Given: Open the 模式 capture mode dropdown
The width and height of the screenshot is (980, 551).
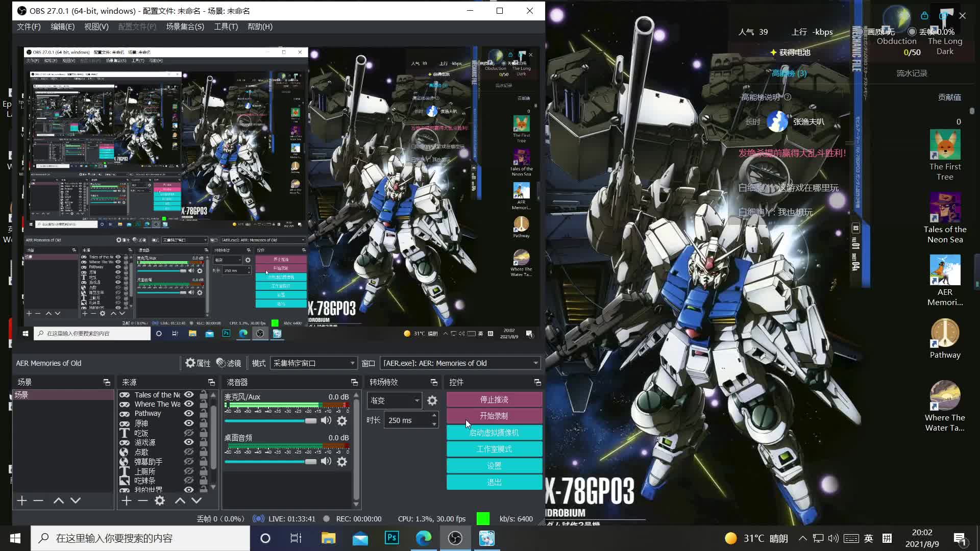Looking at the screenshot, I should (x=313, y=363).
